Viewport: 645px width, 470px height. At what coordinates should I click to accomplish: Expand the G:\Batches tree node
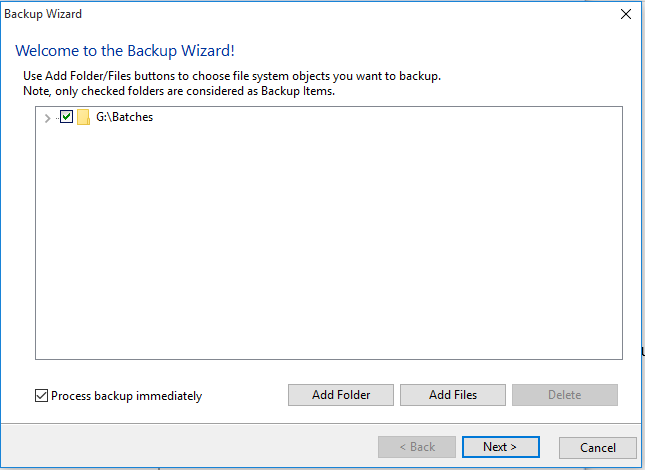click(x=47, y=118)
